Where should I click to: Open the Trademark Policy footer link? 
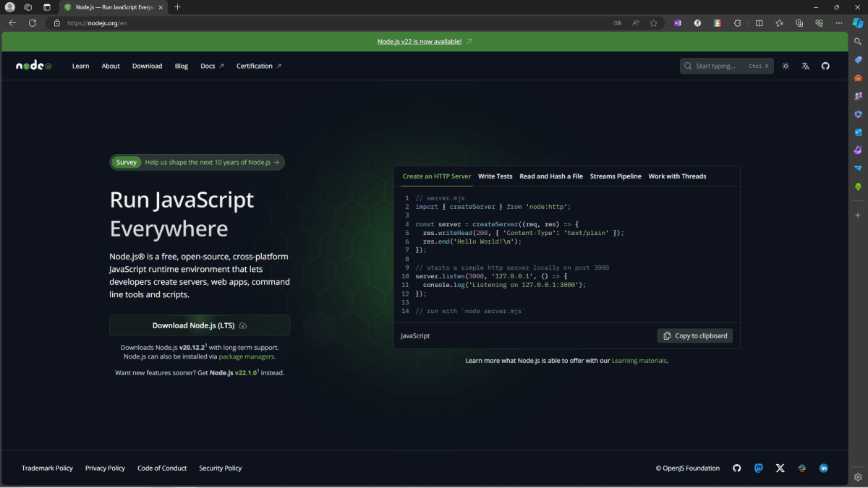click(47, 468)
